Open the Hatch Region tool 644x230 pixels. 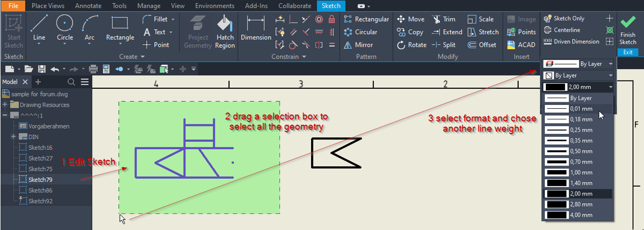coord(225,31)
